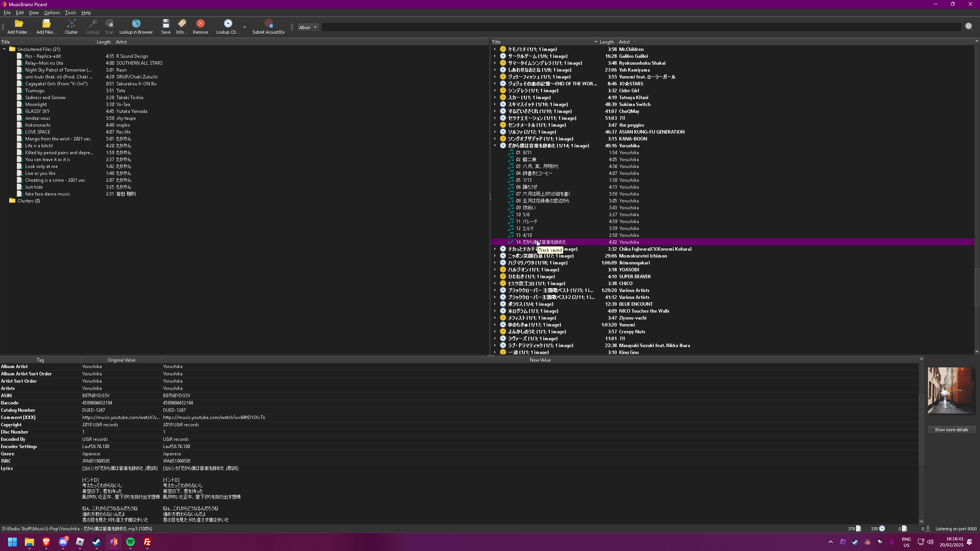Click the Add Folder toolbar icon
This screenshot has height=551, width=980.
coord(19,24)
